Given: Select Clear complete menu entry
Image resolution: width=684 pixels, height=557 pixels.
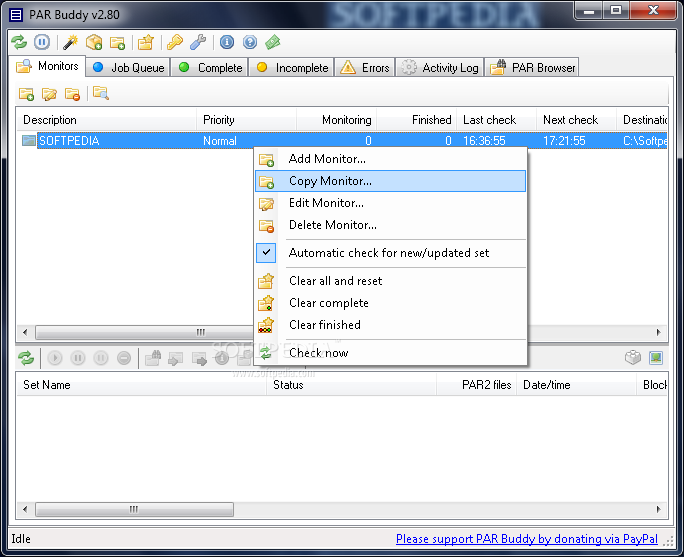Looking at the screenshot, I should 390,303.
